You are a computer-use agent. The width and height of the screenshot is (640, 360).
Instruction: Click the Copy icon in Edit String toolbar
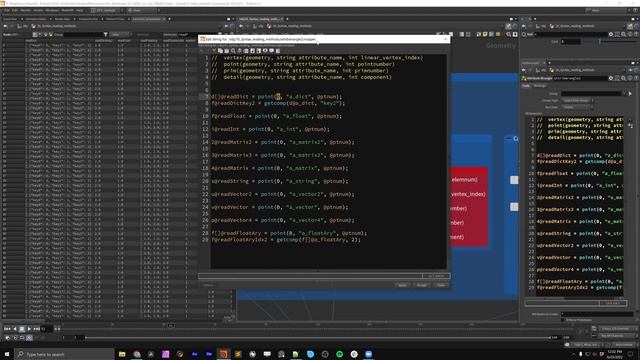[x=220, y=51]
